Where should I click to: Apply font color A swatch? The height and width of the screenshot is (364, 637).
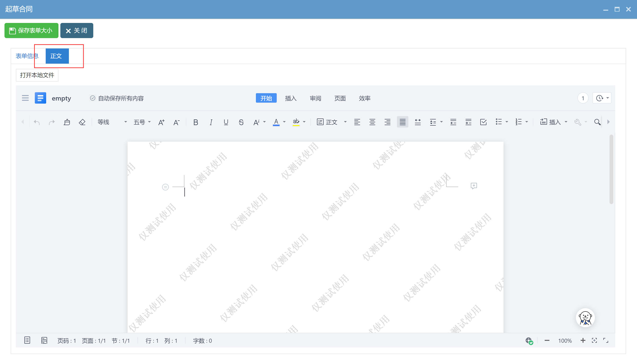[x=276, y=122]
